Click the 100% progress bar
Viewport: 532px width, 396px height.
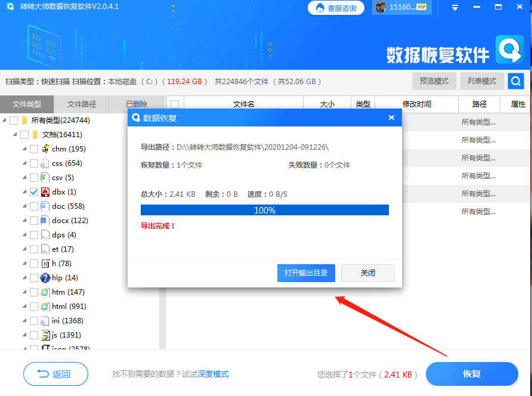pos(264,210)
